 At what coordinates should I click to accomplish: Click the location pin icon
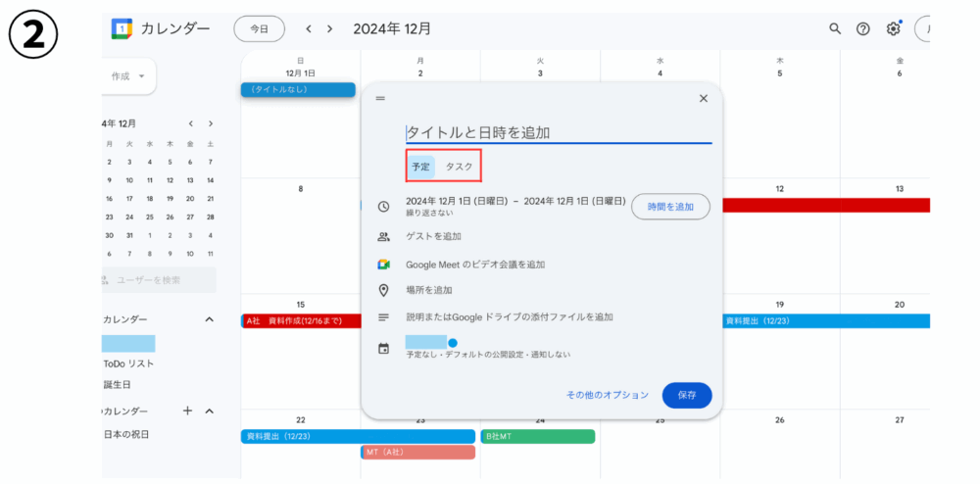pyautogui.click(x=384, y=290)
